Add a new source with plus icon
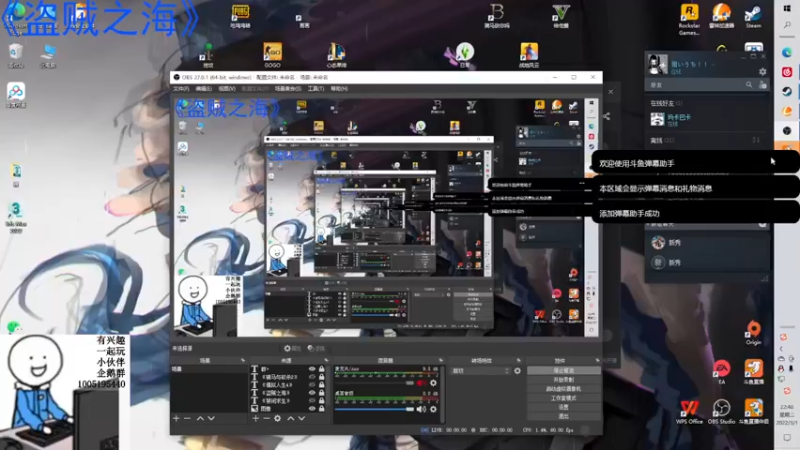800x450 pixels. 256,418
